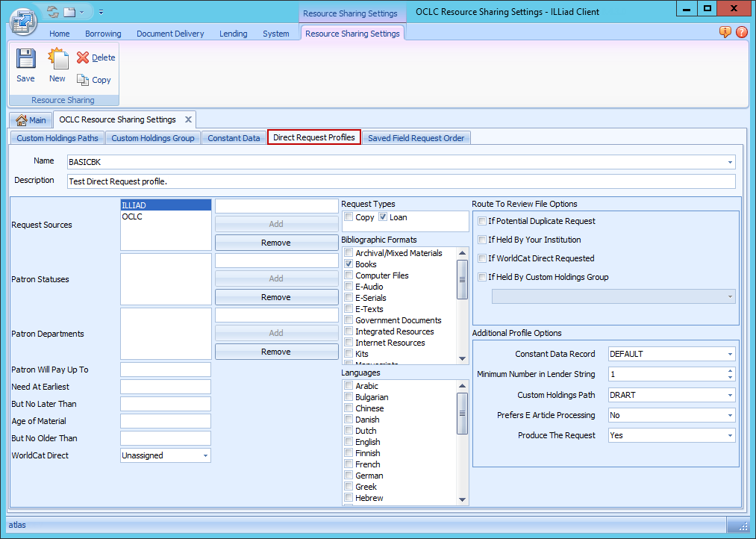Open the System ribbon tab
The image size is (756, 539).
coord(276,34)
